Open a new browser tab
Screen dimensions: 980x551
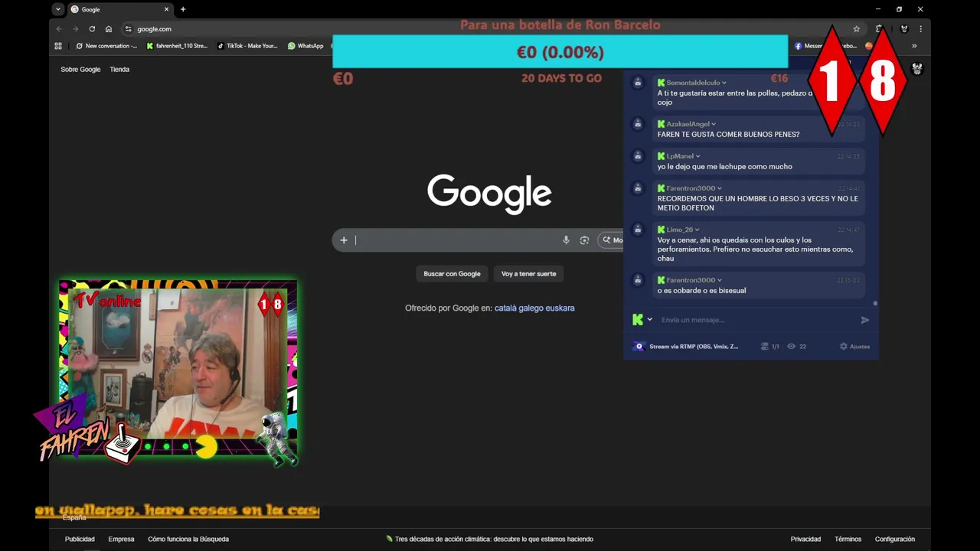pos(183,9)
